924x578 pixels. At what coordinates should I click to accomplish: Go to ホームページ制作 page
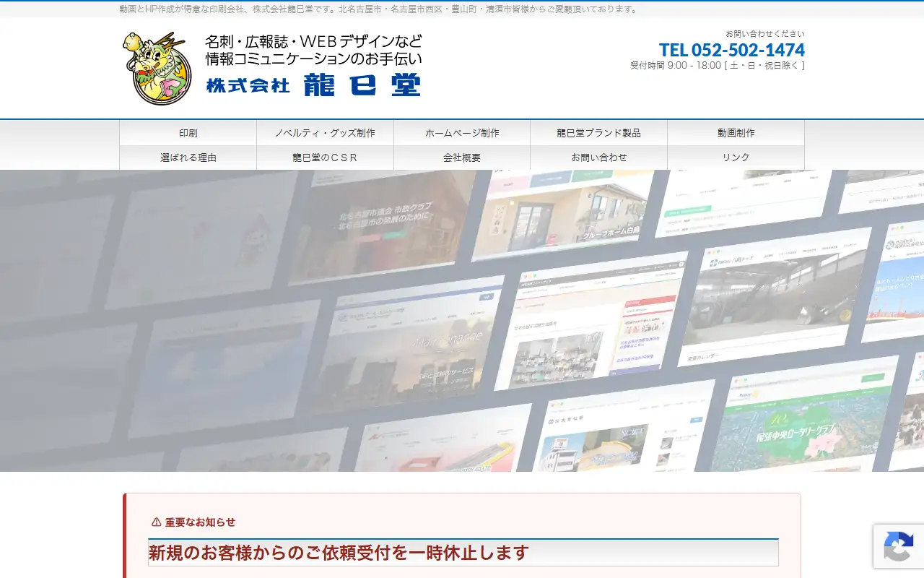point(462,133)
